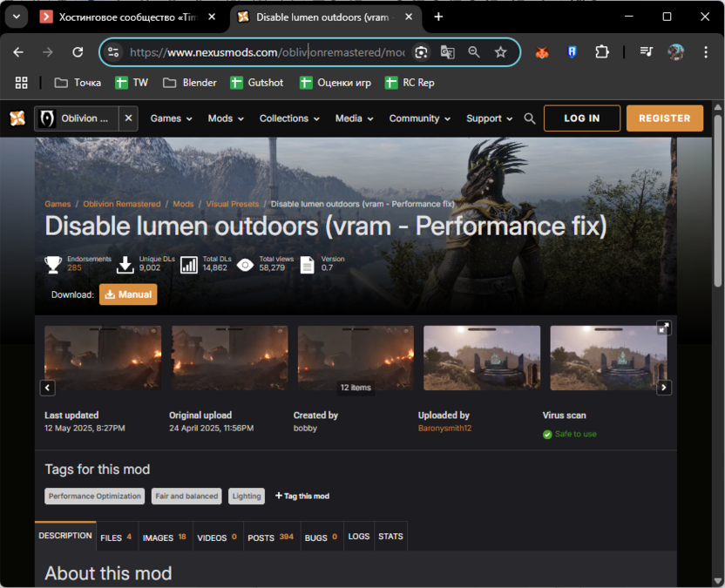Click the Visual Presets breadcrumb

(x=232, y=204)
